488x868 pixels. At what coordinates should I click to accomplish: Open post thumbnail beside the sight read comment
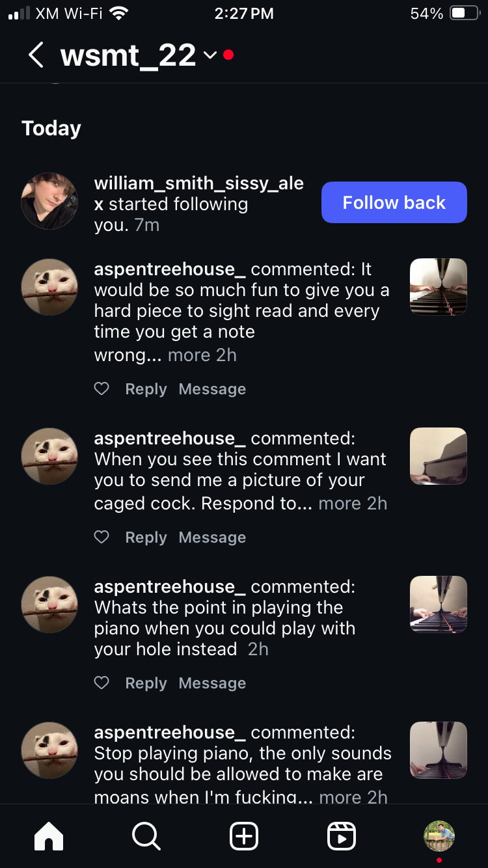tap(438, 287)
